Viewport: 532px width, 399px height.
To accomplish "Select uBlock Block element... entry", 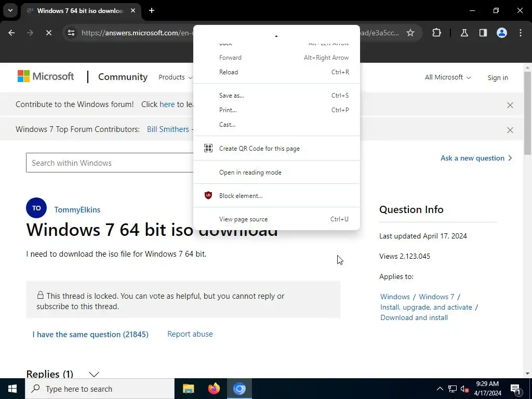I will coord(276,196).
